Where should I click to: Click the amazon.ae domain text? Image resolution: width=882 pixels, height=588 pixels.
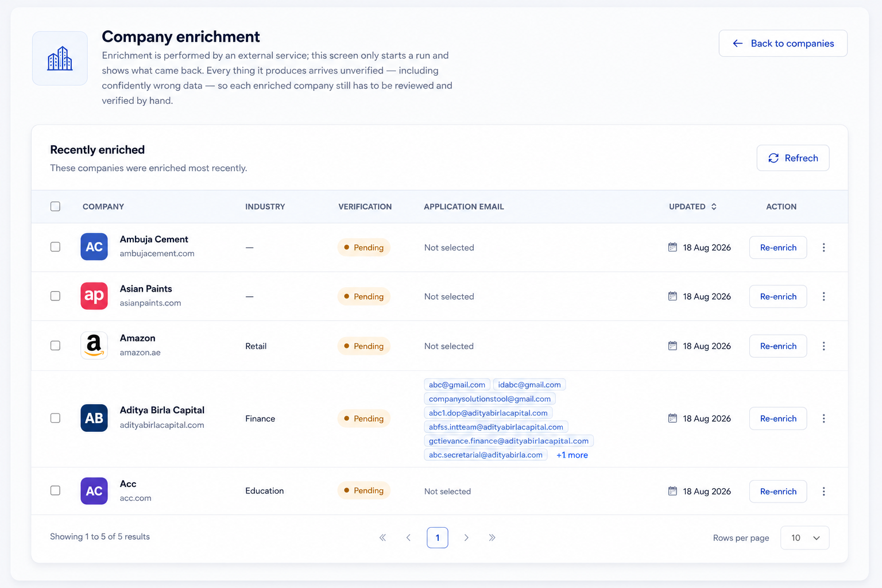140,353
